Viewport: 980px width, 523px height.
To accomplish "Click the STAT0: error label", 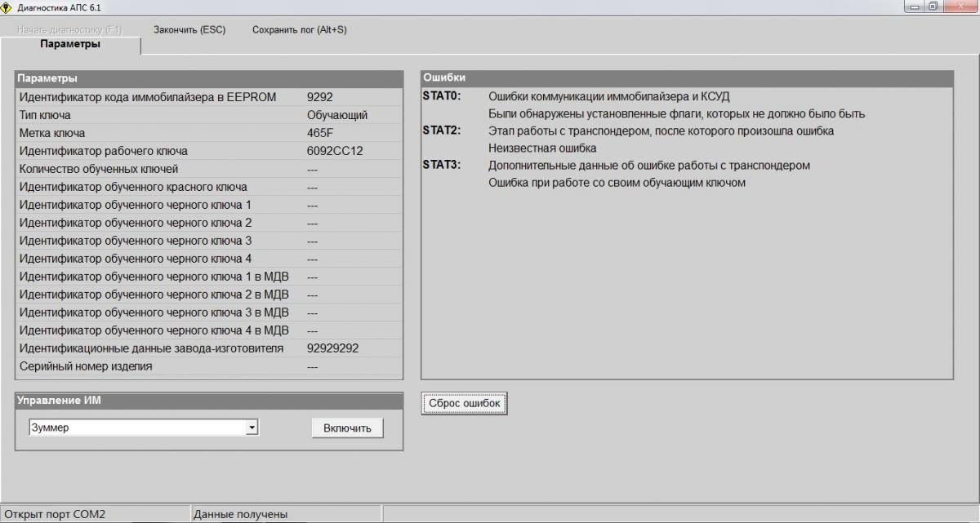I will coord(442,96).
